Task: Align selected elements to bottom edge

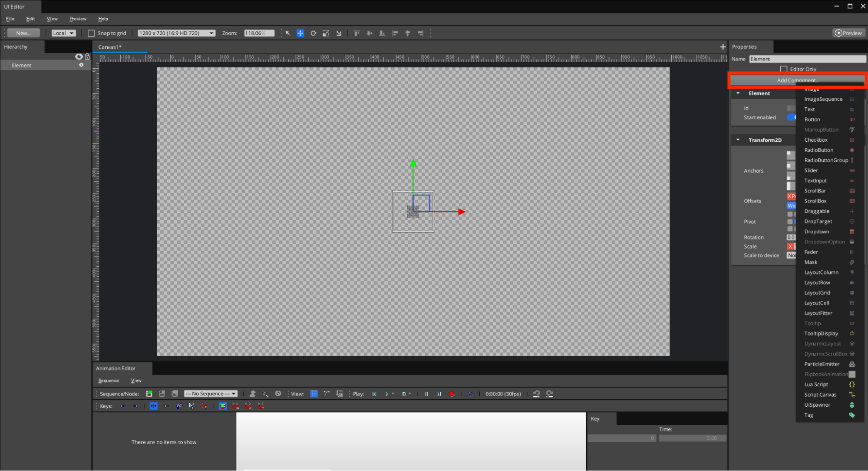Action: tap(382, 33)
